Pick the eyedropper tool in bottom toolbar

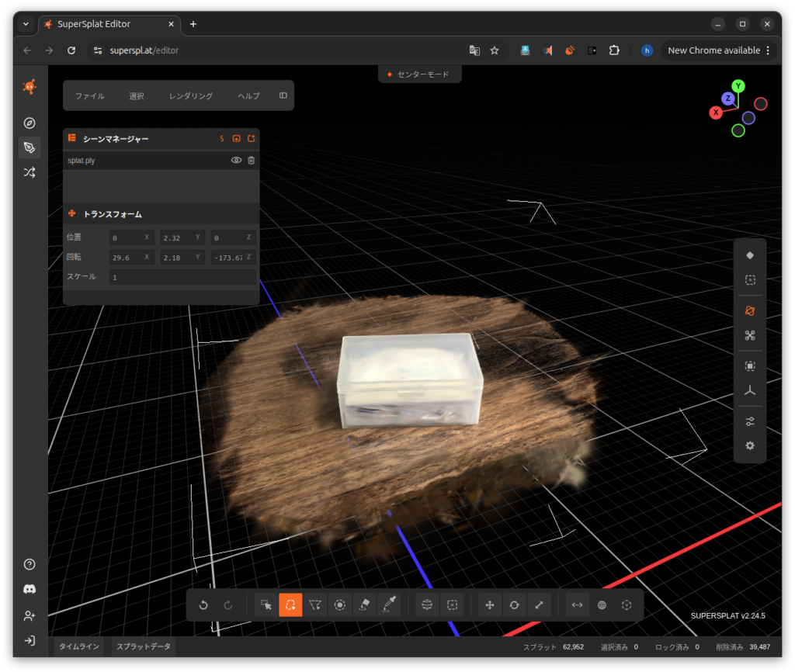(x=388, y=605)
